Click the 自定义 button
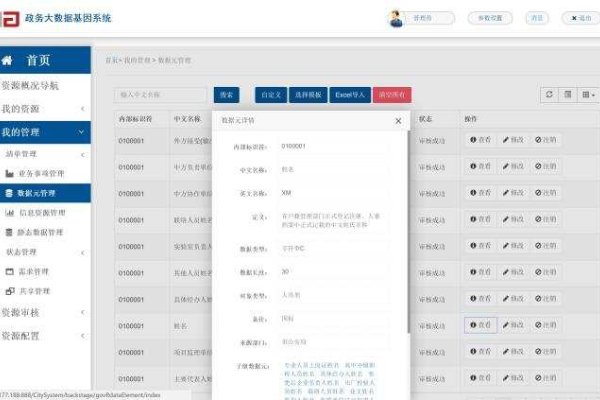Image resolution: width=600 pixels, height=400 pixels. point(271,95)
